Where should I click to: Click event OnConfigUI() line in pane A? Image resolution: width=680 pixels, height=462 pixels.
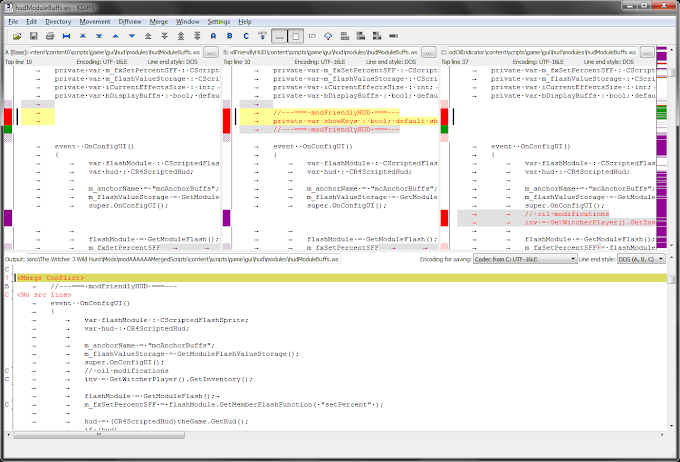(x=94, y=147)
